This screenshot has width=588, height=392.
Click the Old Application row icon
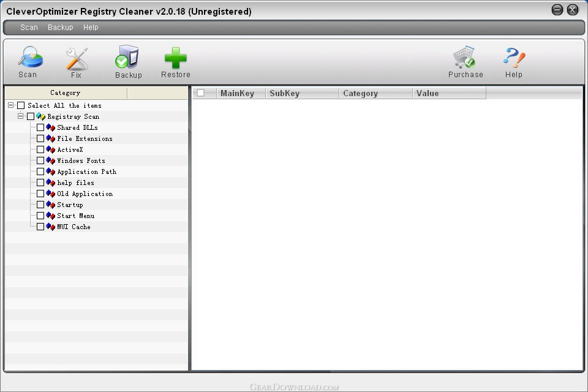[51, 194]
